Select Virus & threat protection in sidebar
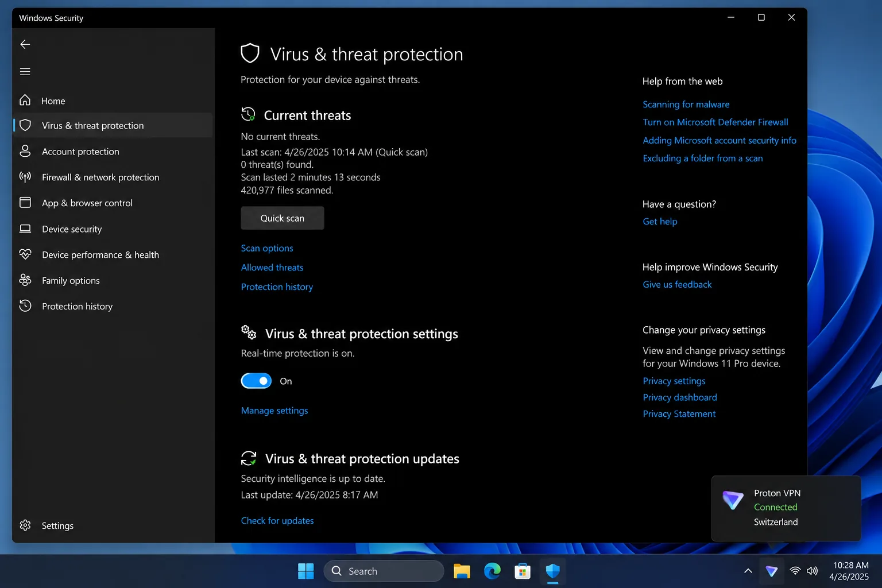The image size is (882, 588). pyautogui.click(x=113, y=125)
